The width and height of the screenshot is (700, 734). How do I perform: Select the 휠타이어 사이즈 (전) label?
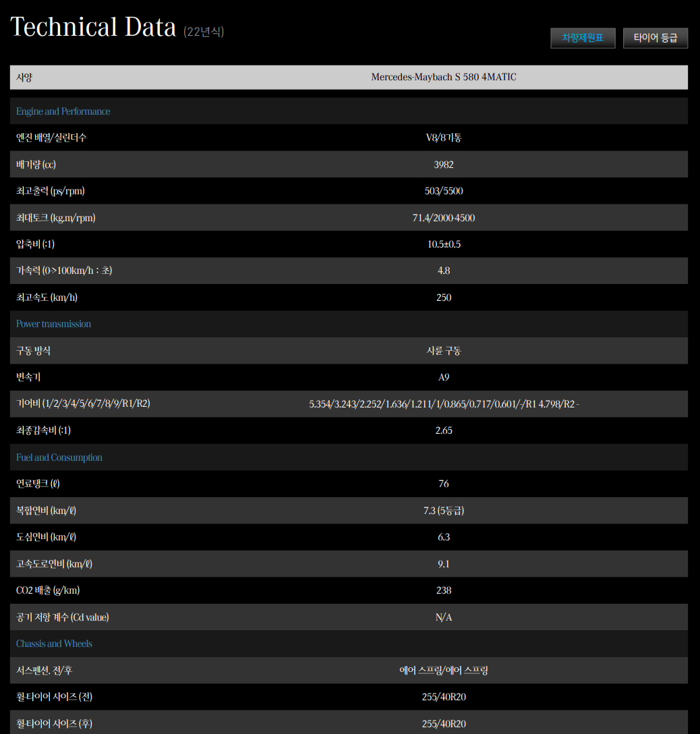point(54,696)
